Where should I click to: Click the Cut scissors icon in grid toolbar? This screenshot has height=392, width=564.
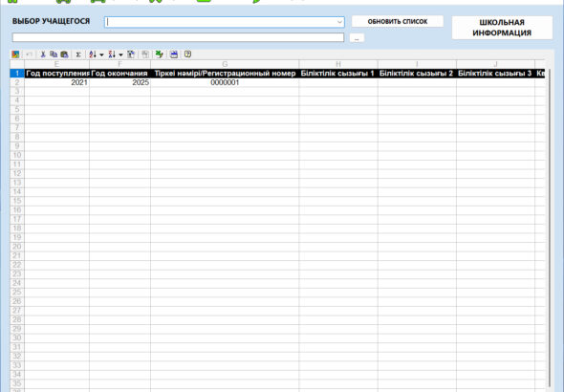click(43, 54)
